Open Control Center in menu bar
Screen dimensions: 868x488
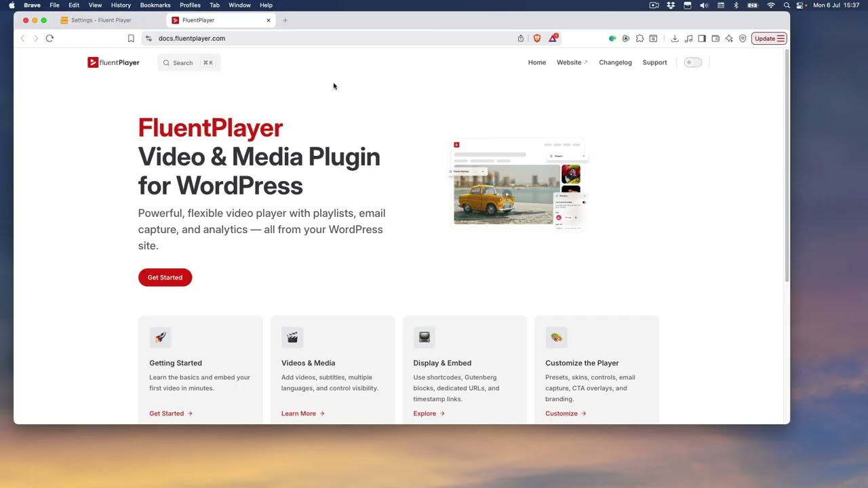click(x=800, y=5)
